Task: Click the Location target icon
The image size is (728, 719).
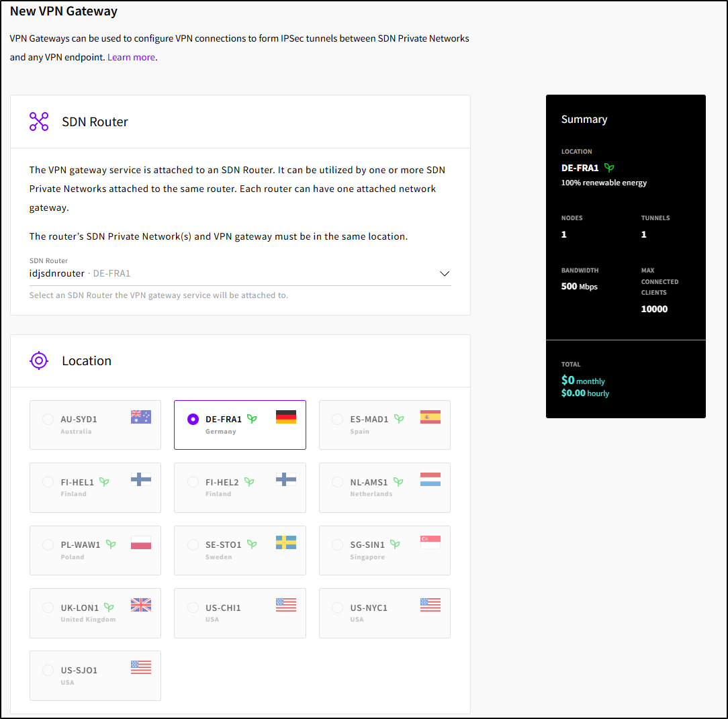Action: click(39, 361)
